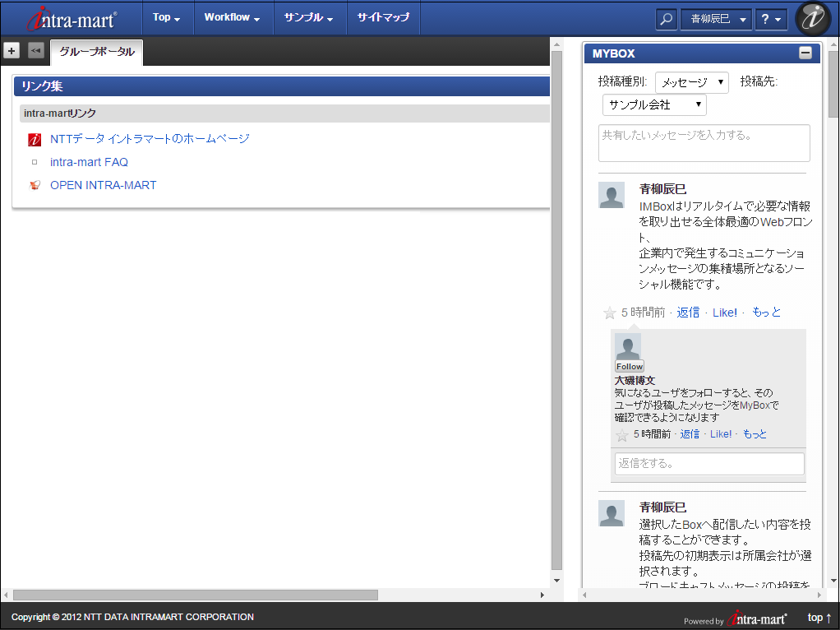Viewport: 840px width, 630px height.
Task: Click Like! on the first message
Action: 724,313
